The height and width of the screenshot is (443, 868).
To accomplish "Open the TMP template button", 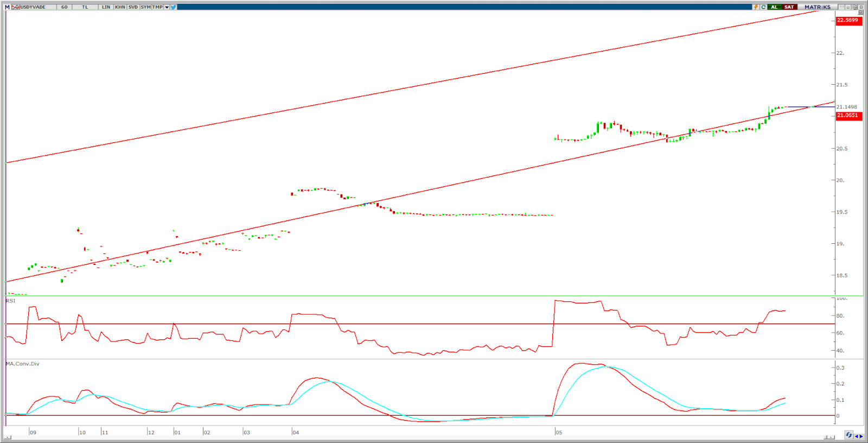I will tap(157, 7).
